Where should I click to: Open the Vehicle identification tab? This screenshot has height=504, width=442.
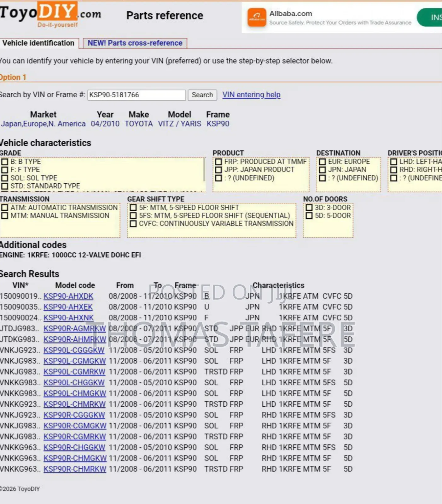(38, 43)
